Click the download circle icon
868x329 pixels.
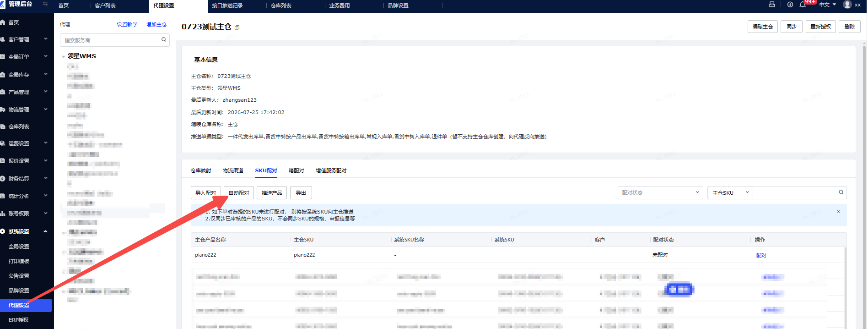(x=790, y=5)
